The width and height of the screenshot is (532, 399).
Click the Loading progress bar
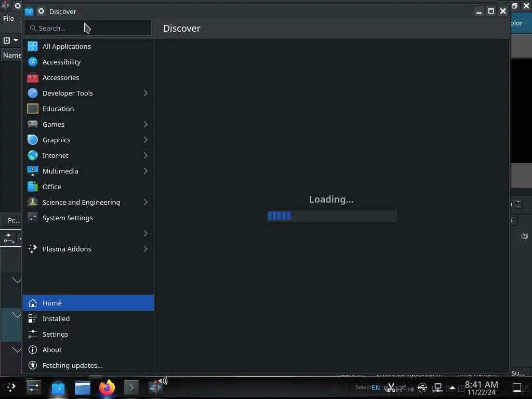pos(331,216)
